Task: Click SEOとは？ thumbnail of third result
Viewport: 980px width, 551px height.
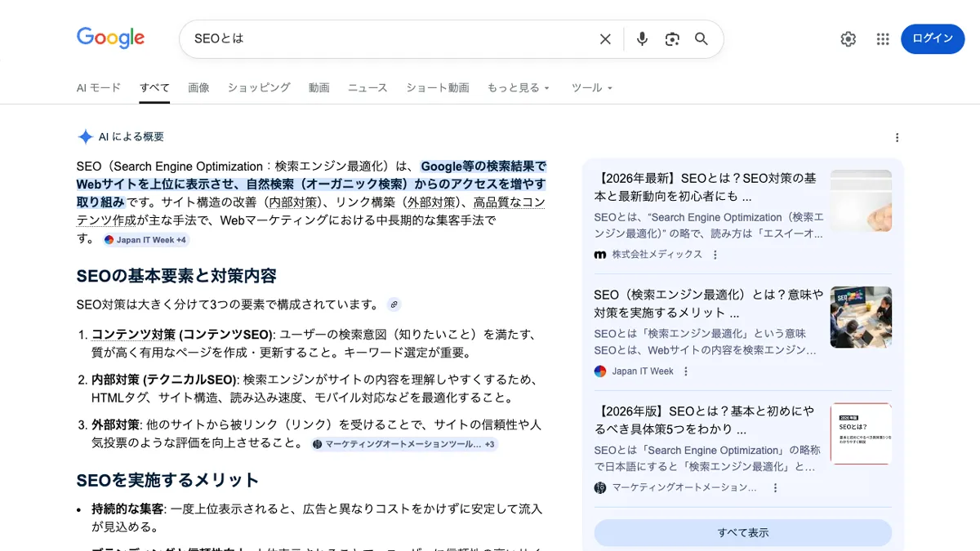Action: [861, 433]
